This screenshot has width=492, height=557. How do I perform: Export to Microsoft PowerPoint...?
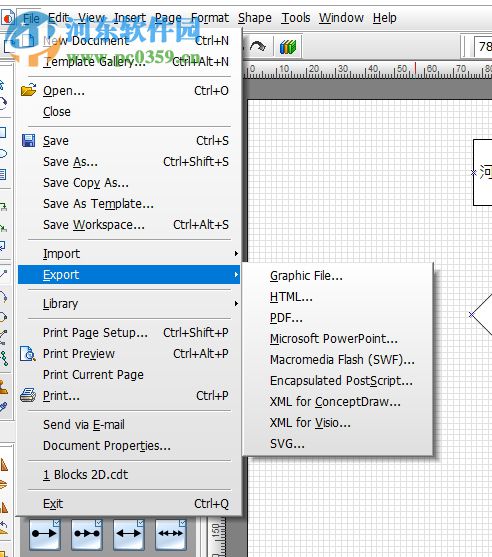click(337, 339)
